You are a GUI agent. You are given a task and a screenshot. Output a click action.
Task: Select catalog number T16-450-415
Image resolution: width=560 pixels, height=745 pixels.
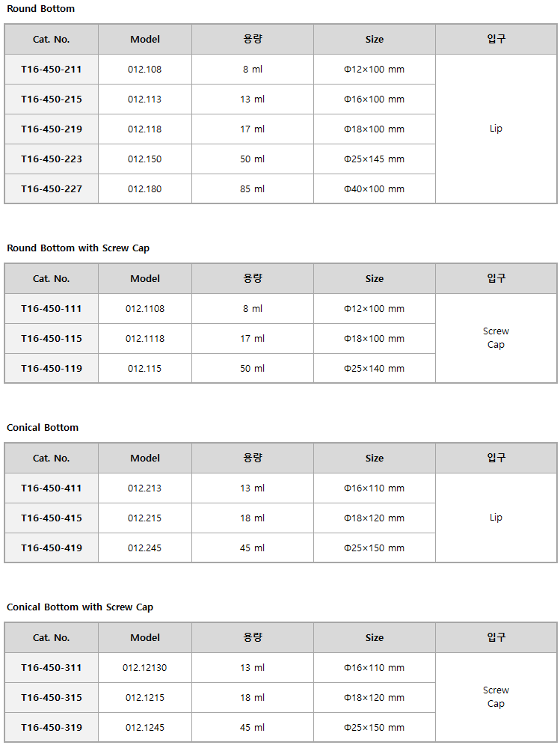(52, 518)
